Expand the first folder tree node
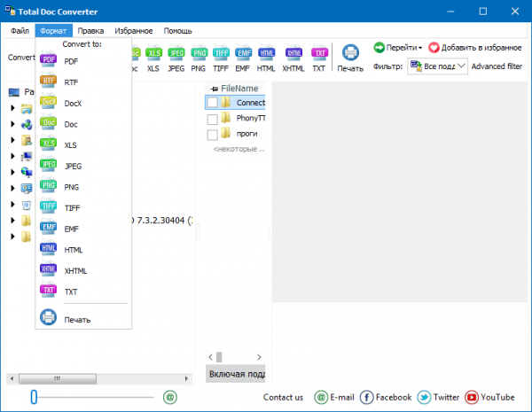The height and width of the screenshot is (412, 532). click(x=12, y=109)
